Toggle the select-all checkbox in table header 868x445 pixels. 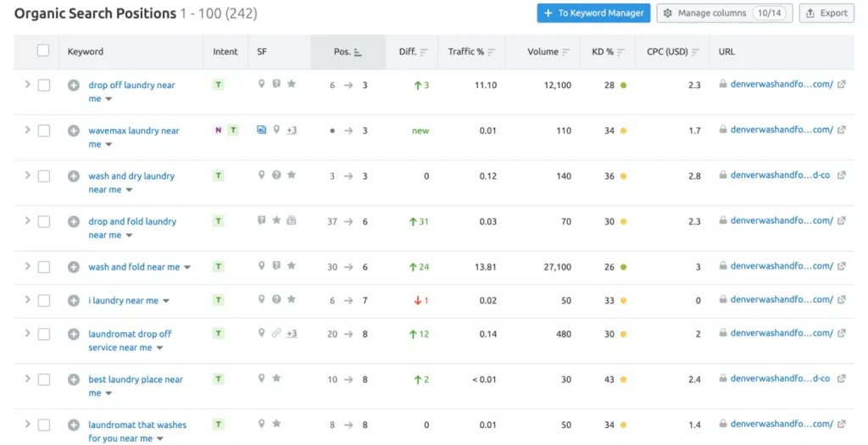43,51
